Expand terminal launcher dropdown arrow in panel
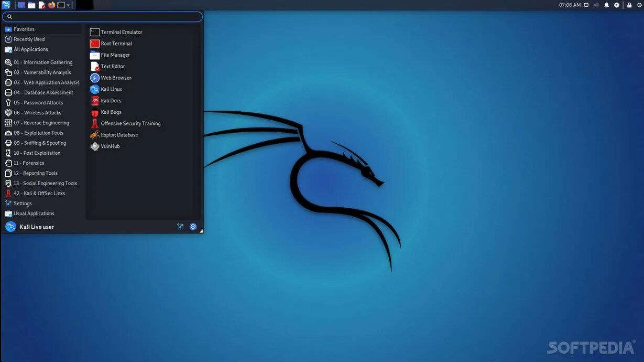This screenshot has width=644, height=362. (x=68, y=5)
